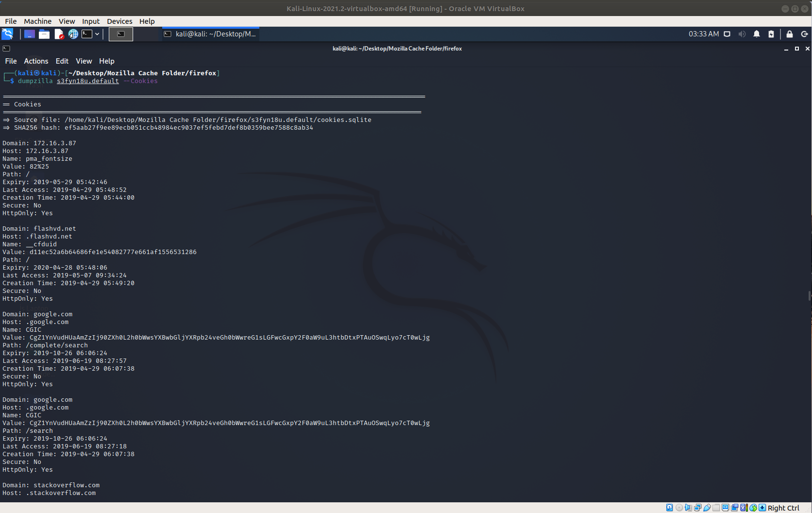Open the terminal Help menu
Screen dimensions: 812x513
click(107, 61)
